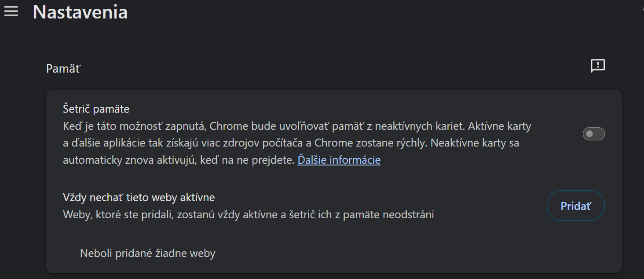
Task: Click the text Keď je táto možnosť zapnutá
Action: click(134, 126)
